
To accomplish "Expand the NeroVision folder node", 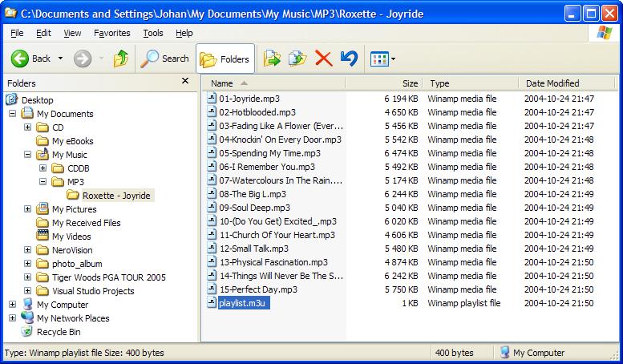I will (x=27, y=250).
